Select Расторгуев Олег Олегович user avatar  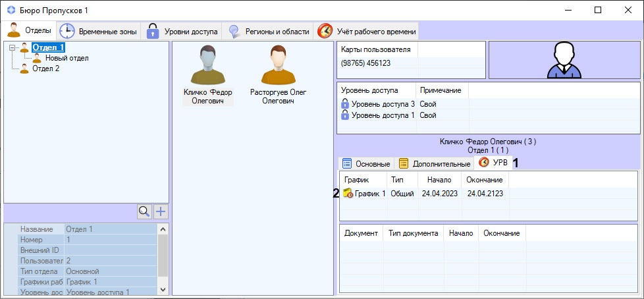[x=277, y=66]
